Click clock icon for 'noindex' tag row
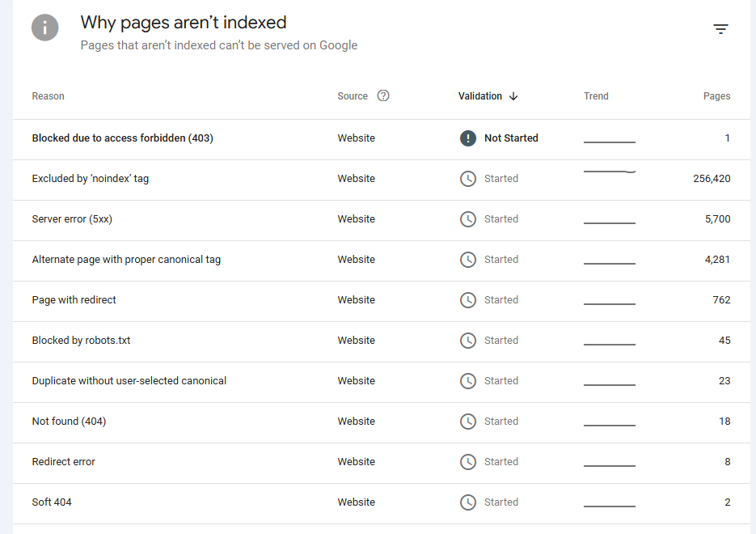 pos(468,179)
